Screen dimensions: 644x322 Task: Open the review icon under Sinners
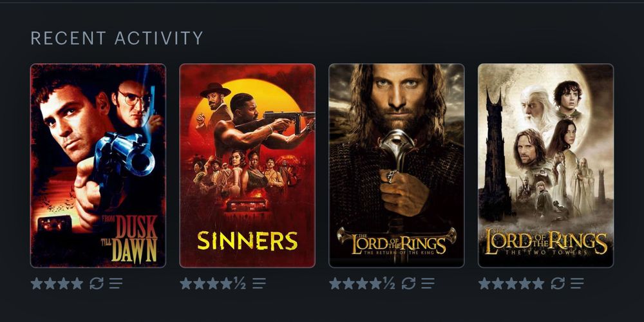click(259, 283)
